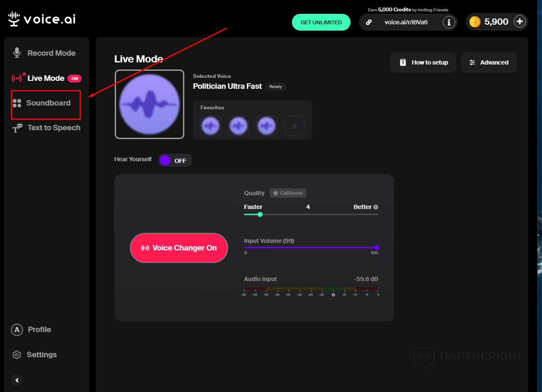Add a new favorite voice slot
The height and width of the screenshot is (392, 542).
tap(294, 126)
